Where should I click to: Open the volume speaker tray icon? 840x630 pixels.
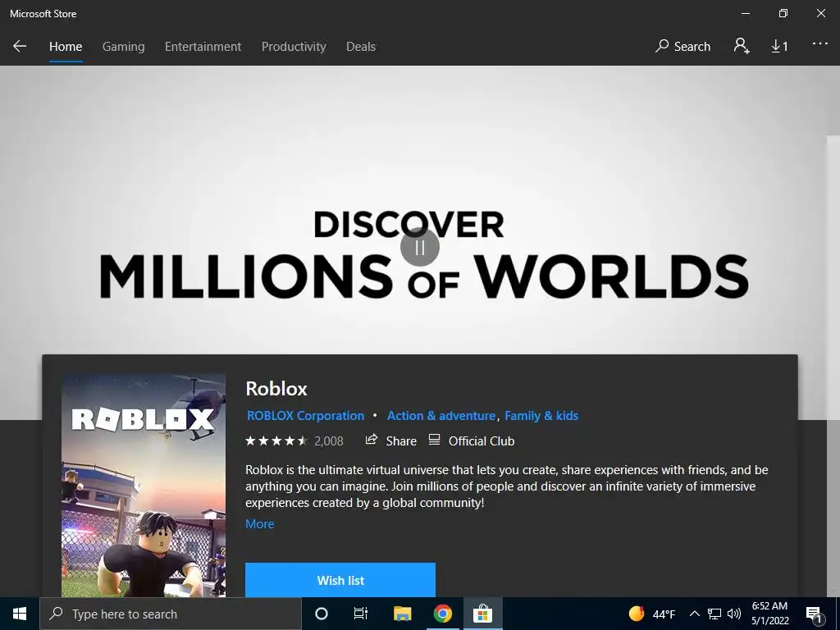pos(734,614)
